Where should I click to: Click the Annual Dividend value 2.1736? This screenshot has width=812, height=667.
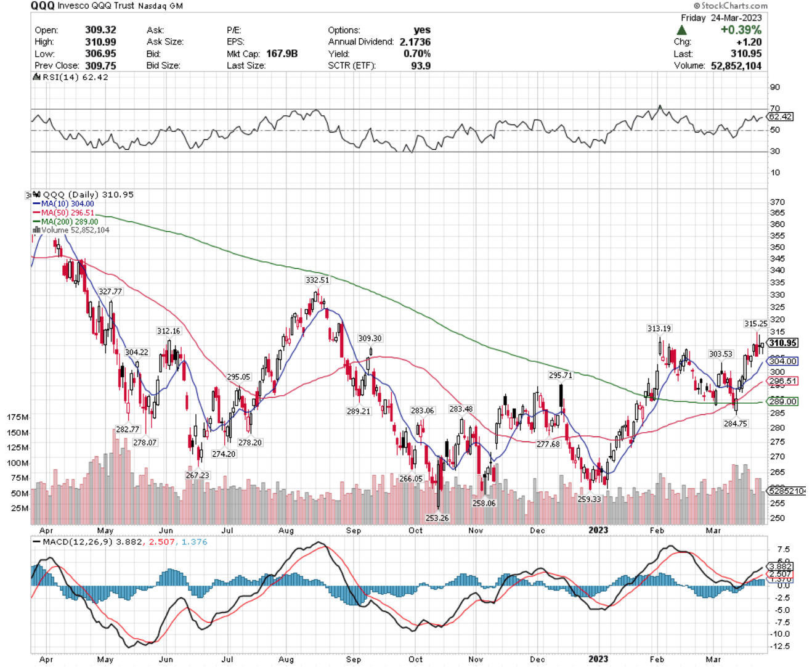tap(415, 41)
